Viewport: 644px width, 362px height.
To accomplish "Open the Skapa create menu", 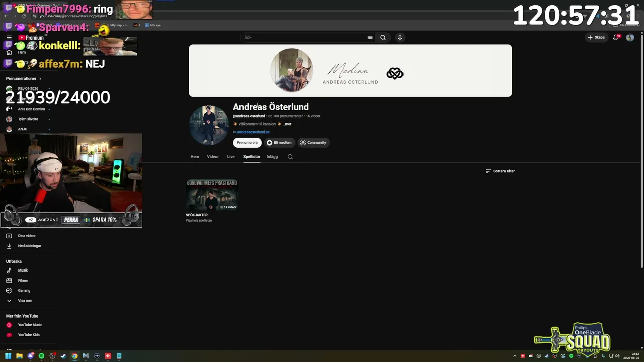I will point(596,37).
